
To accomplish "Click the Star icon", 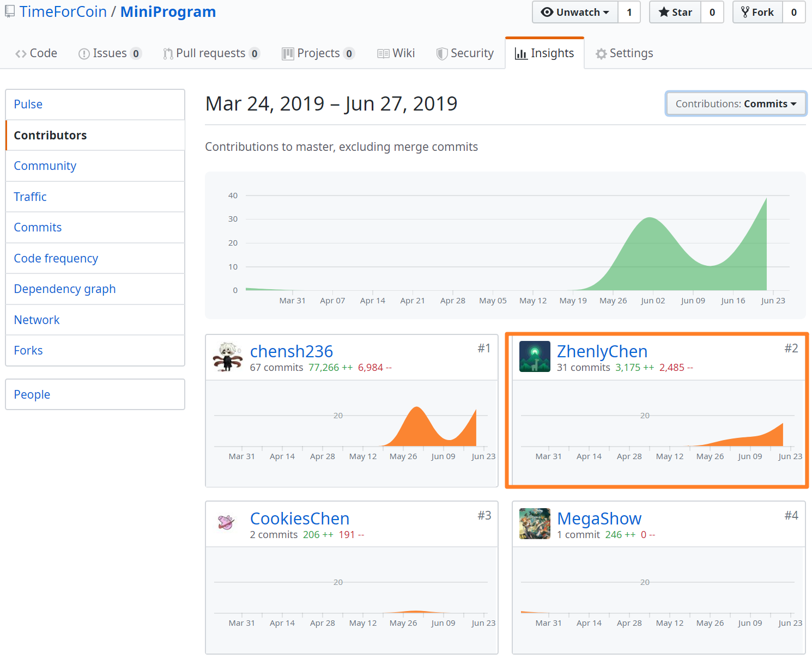I will 664,12.
